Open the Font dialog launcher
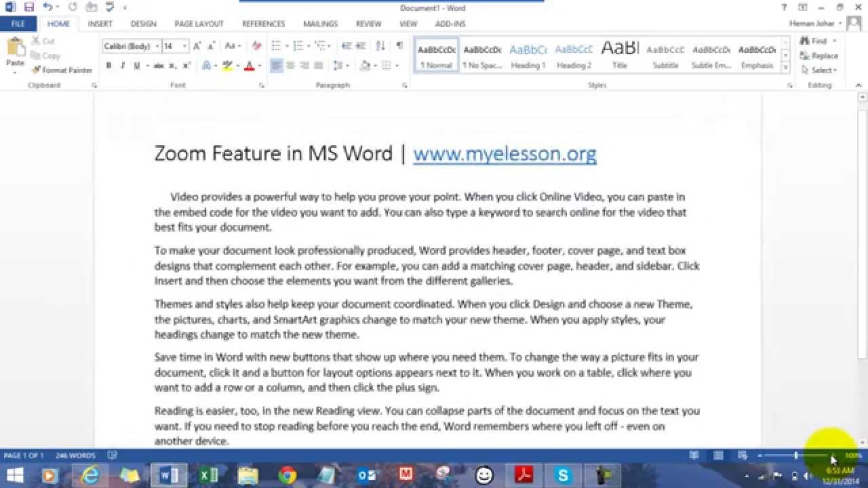 262,86
